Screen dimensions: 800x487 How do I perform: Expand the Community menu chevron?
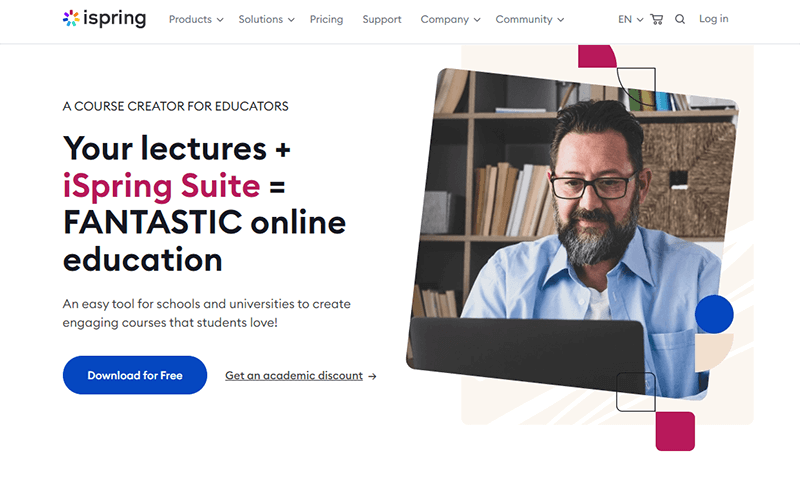tap(561, 20)
